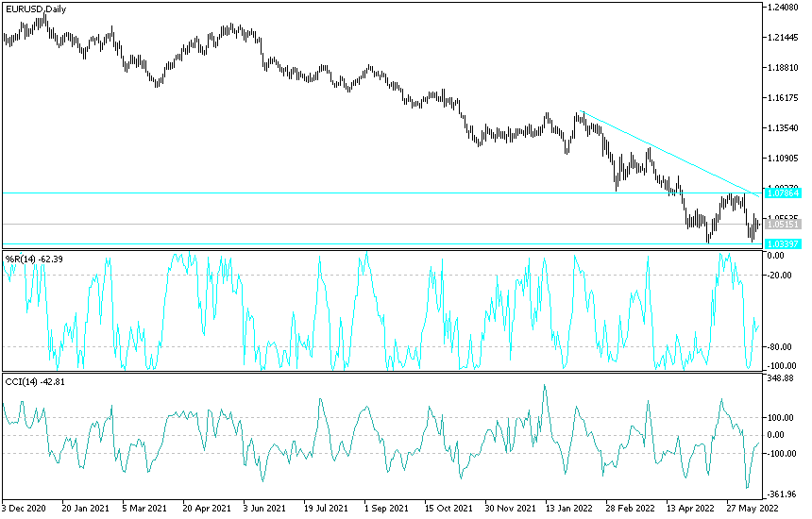This screenshot has height=519, width=812.
Task: Click the 348.88 CCI scale label
Action: coord(782,378)
